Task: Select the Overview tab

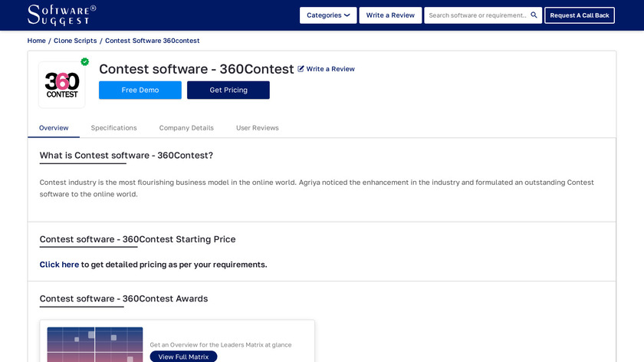Action: tap(54, 128)
